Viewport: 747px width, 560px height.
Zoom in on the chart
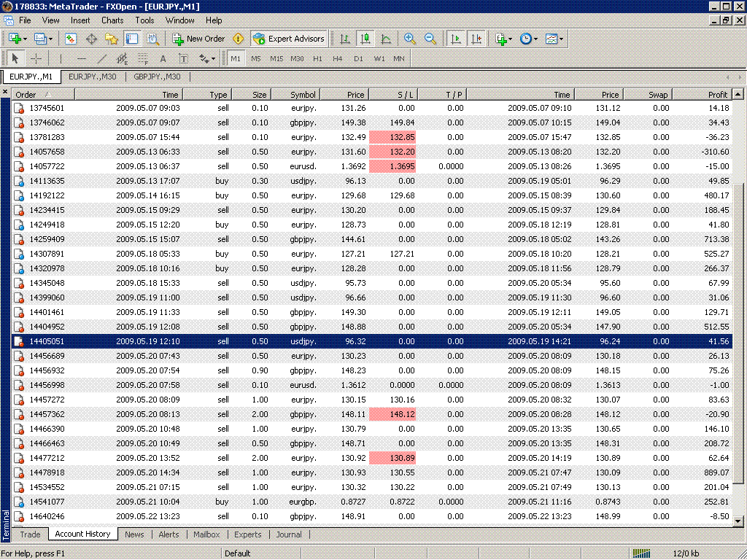[x=409, y=39]
